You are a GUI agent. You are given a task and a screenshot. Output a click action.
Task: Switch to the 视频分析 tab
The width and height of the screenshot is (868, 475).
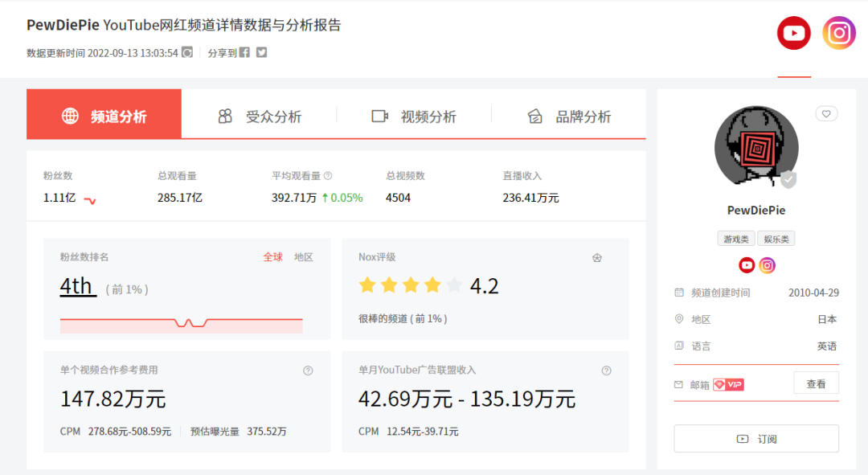coord(414,117)
